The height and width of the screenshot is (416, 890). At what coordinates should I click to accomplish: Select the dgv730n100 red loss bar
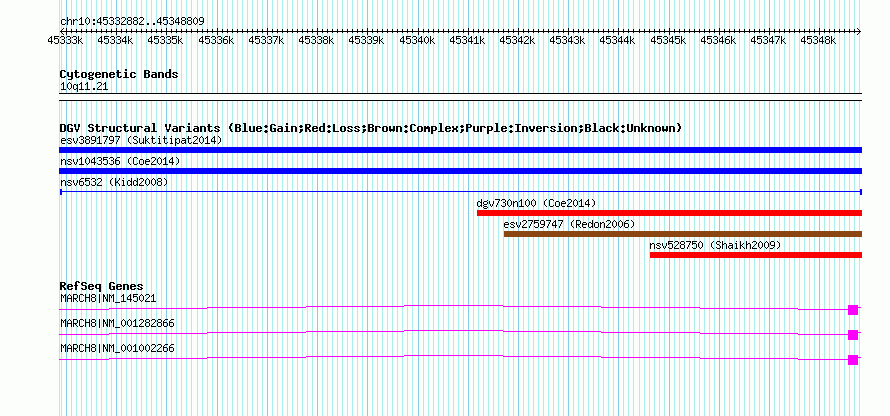coord(669,213)
